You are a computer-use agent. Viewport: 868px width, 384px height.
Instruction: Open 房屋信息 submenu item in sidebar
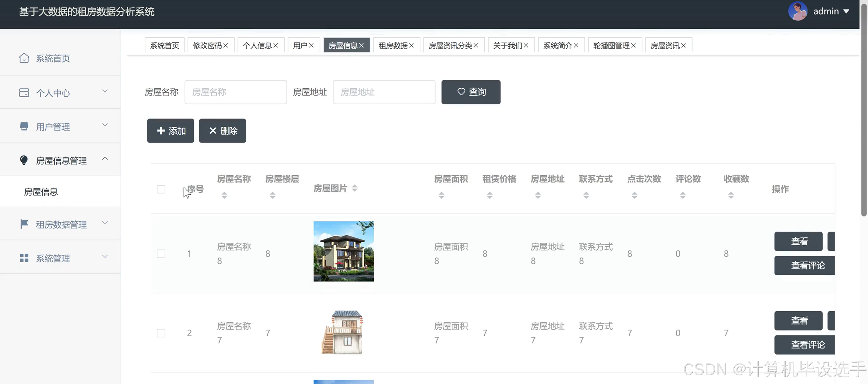pyautogui.click(x=60, y=191)
